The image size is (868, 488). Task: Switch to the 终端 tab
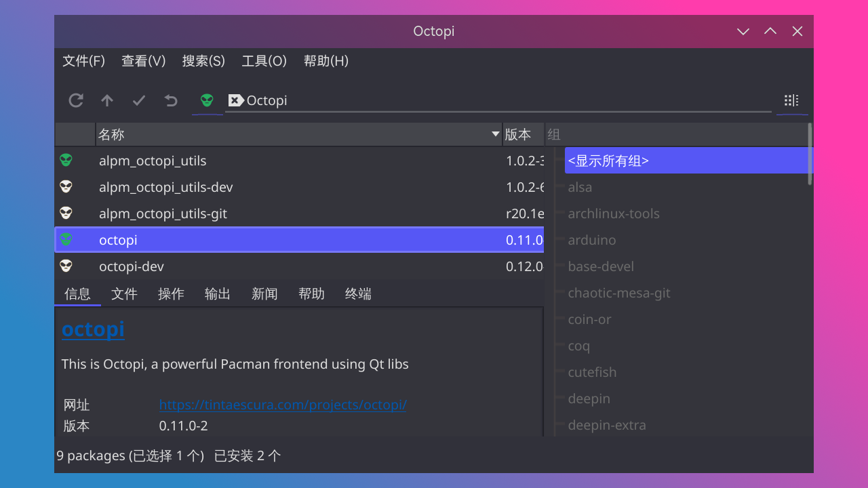tap(358, 293)
